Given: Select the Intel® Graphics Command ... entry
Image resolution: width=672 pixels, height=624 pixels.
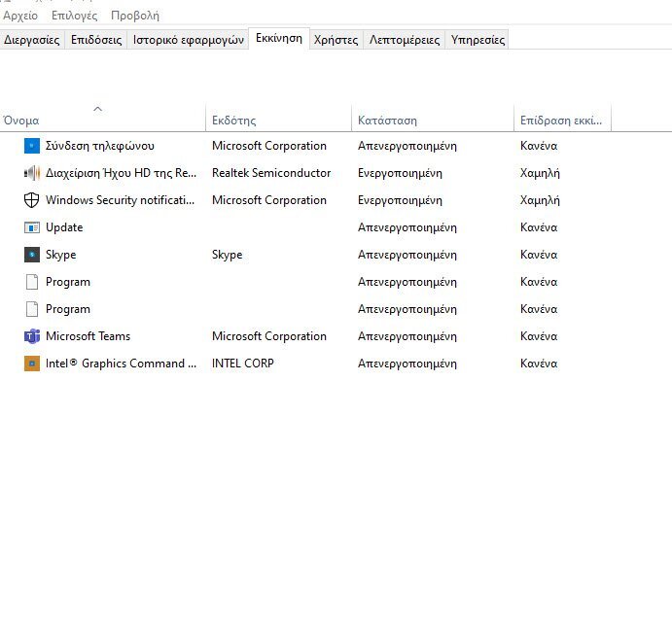Looking at the screenshot, I should tap(122, 364).
